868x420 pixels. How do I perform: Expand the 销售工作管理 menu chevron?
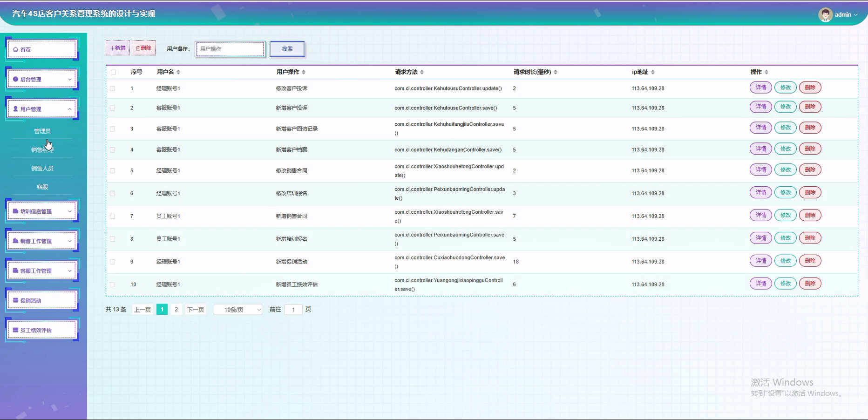[x=70, y=241]
